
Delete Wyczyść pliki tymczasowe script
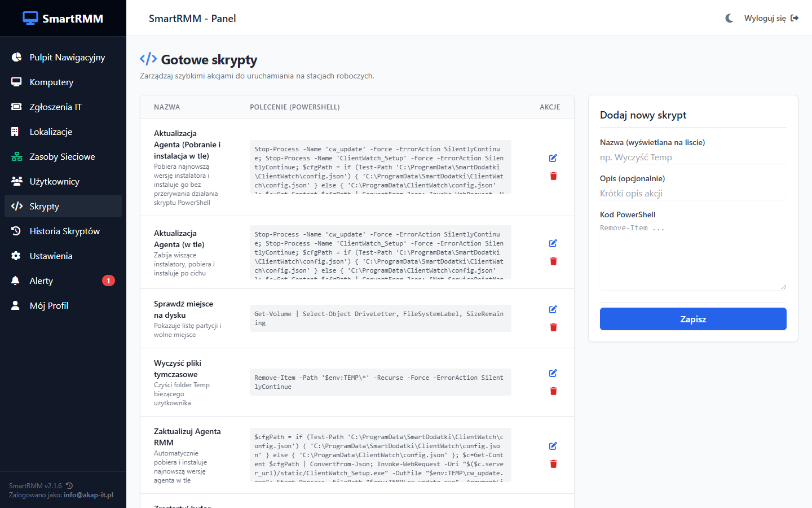[553, 391]
